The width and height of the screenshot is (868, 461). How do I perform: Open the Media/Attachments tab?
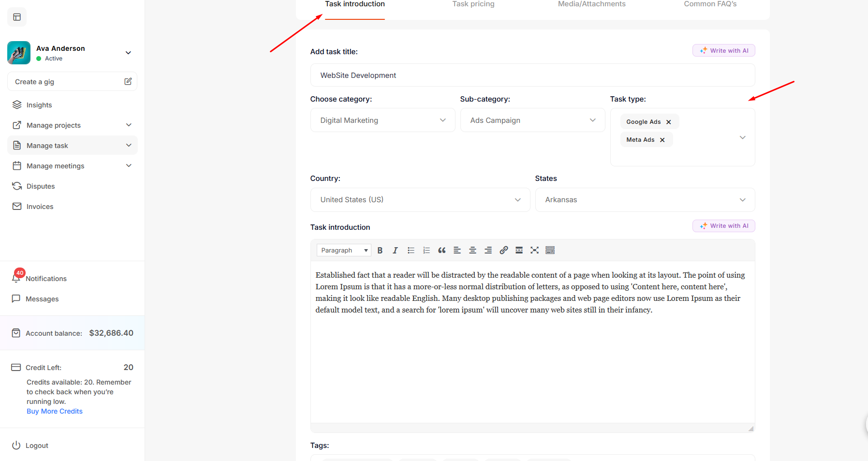[x=591, y=4]
